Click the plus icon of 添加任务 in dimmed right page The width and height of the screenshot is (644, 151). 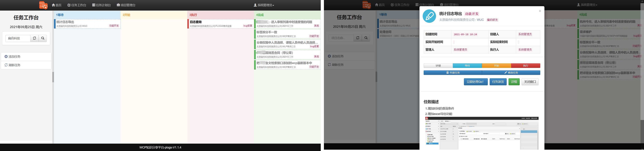329,56
